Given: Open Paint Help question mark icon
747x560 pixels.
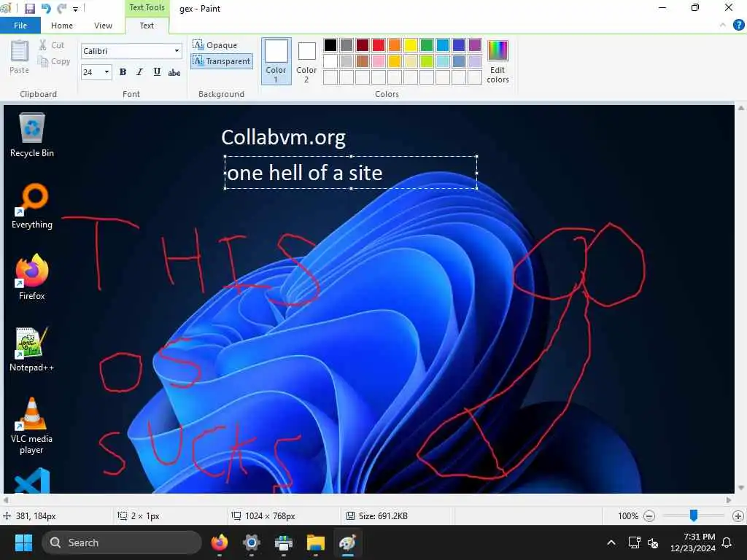Looking at the screenshot, I should tap(738, 25).
